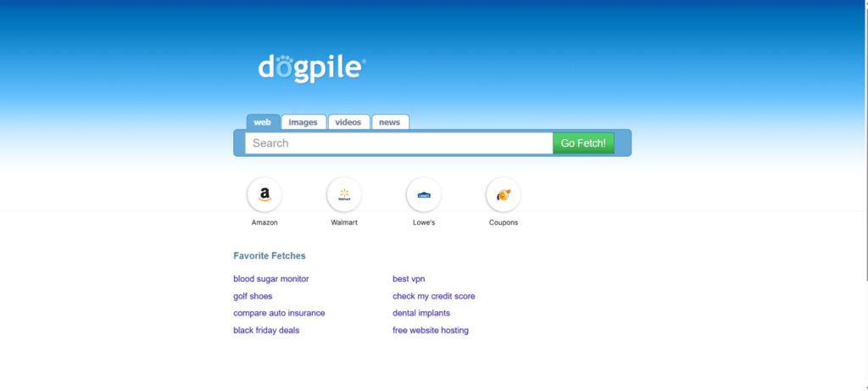Switch to the videos tab
This screenshot has height=391, width=868.
(348, 122)
